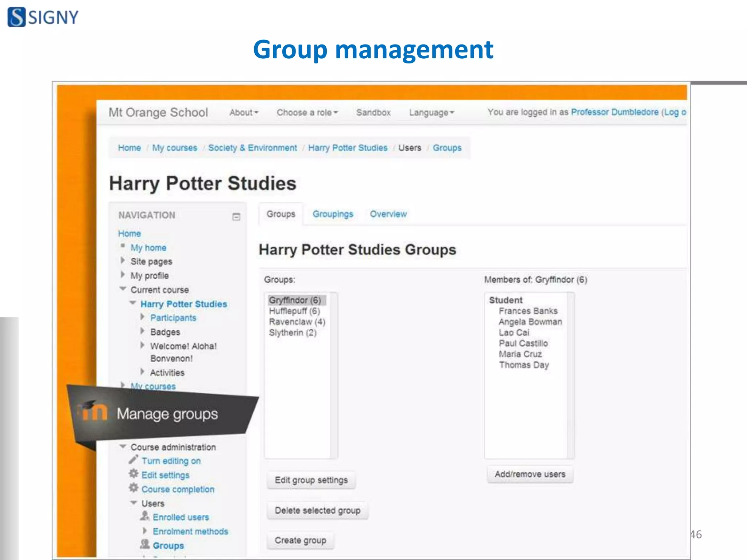Expand the Enrolment methods arrow
This screenshot has width=747, height=560.
coord(145,530)
